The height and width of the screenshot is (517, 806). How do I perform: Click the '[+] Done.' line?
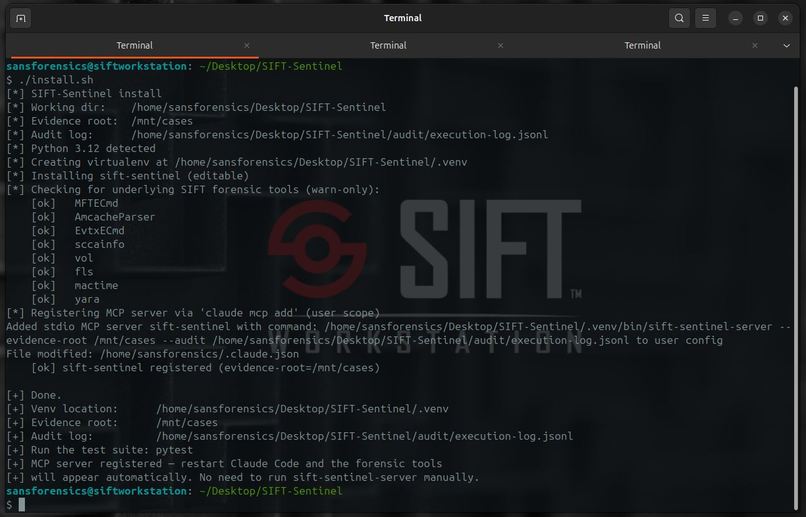[34, 395]
